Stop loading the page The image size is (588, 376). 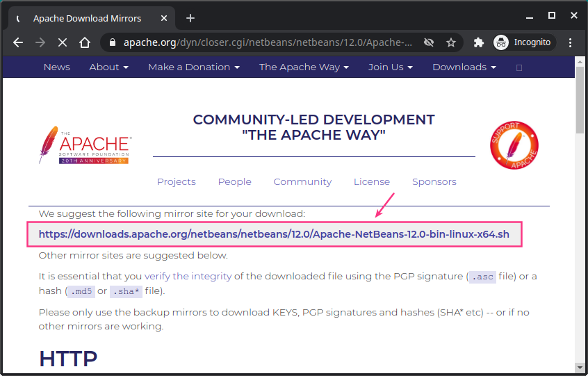63,42
